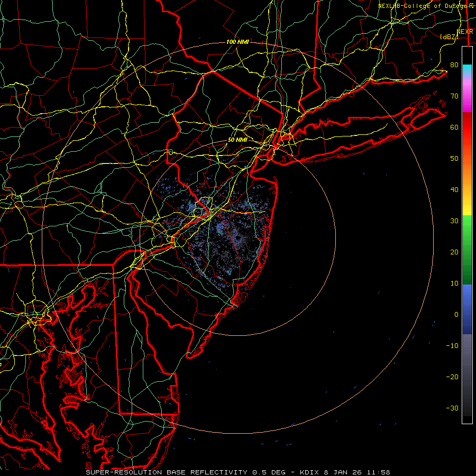Click the SUPER-RESOLUTION BASE REFLECTIVITY caption text
Screen dimensions: 476x476
pyautogui.click(x=167, y=472)
